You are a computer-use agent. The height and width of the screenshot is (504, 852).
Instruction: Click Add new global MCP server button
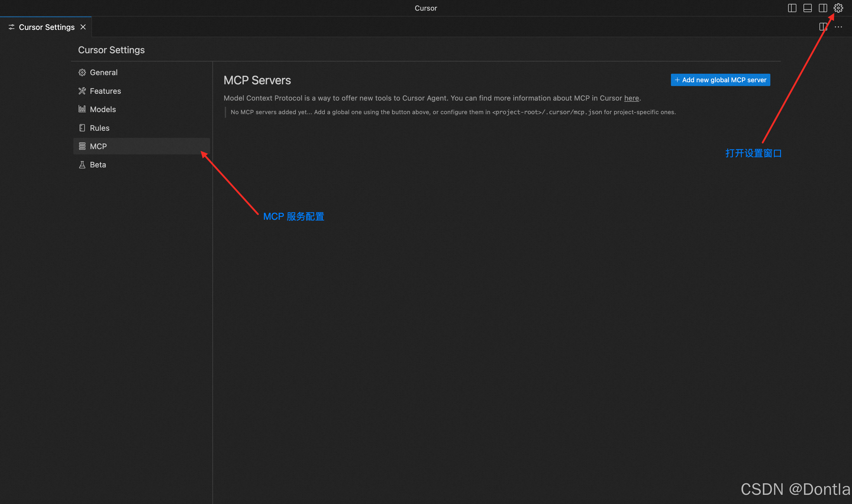tap(720, 80)
